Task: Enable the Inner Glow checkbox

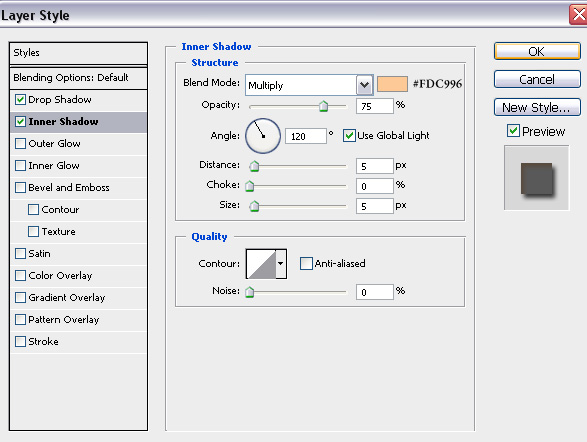Action: pos(20,165)
